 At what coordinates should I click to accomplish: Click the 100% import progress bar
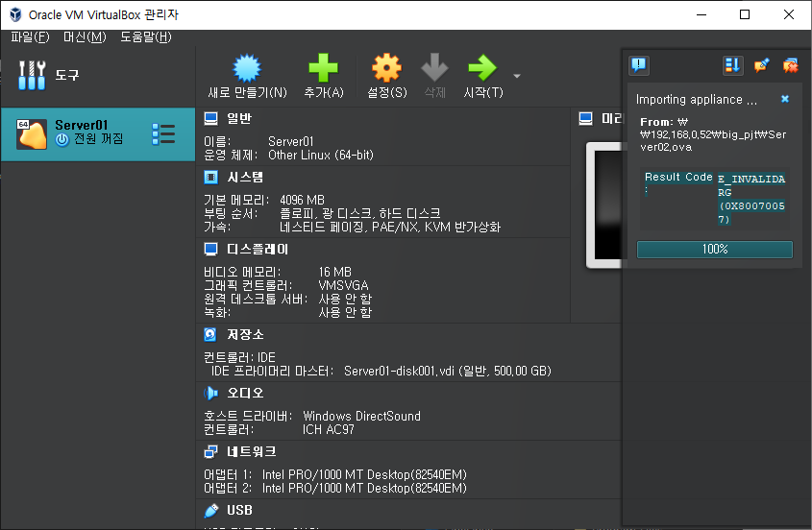(715, 249)
